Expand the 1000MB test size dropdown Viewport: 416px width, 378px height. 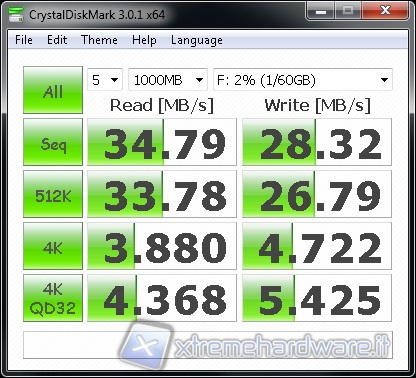click(168, 80)
